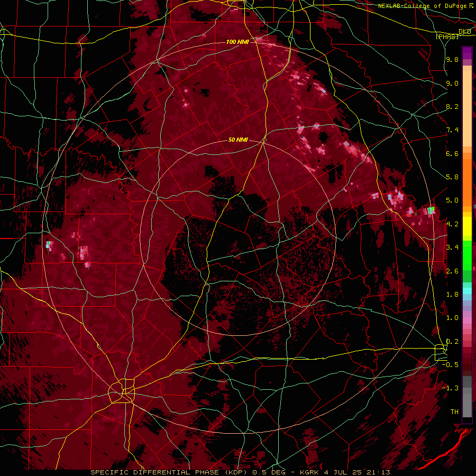
Task: Click the 7.4 scale value
Action: click(452, 130)
